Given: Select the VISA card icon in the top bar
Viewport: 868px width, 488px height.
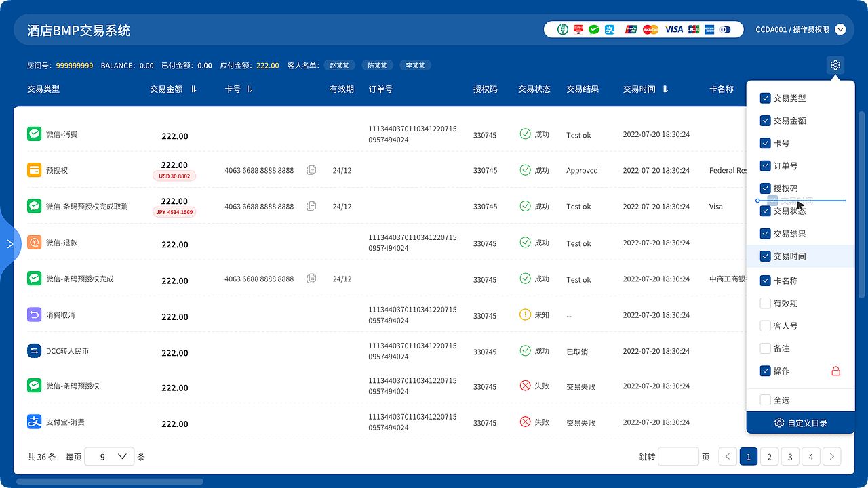Looking at the screenshot, I should [x=673, y=29].
